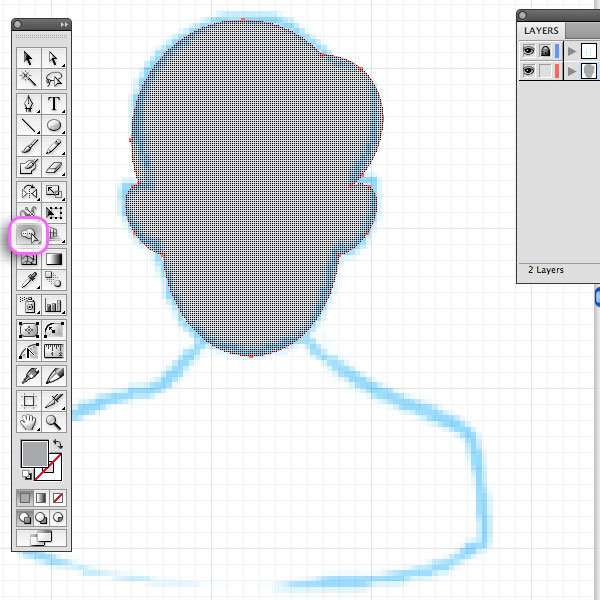Close the Layers panel
The width and height of the screenshot is (600, 600).
(522, 15)
